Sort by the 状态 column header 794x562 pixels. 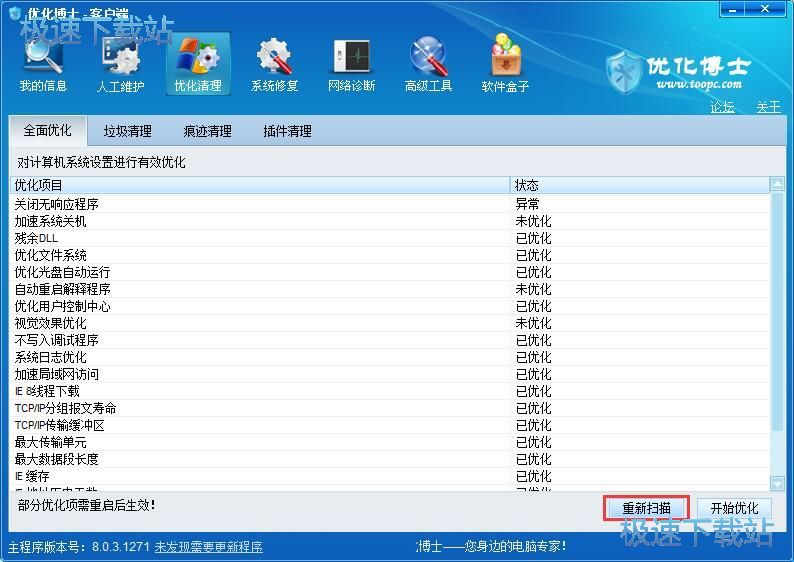tap(640, 185)
